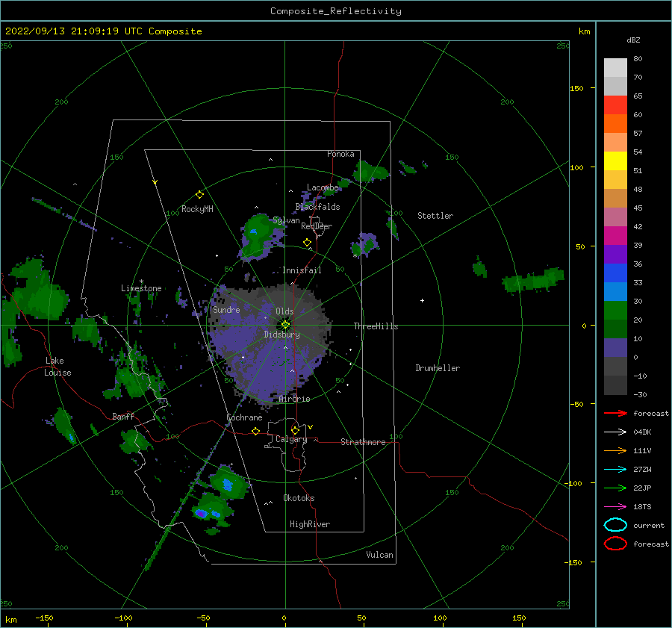Click the yellow V marker beside Calgary diamond
The image size is (672, 628).
(x=310, y=427)
